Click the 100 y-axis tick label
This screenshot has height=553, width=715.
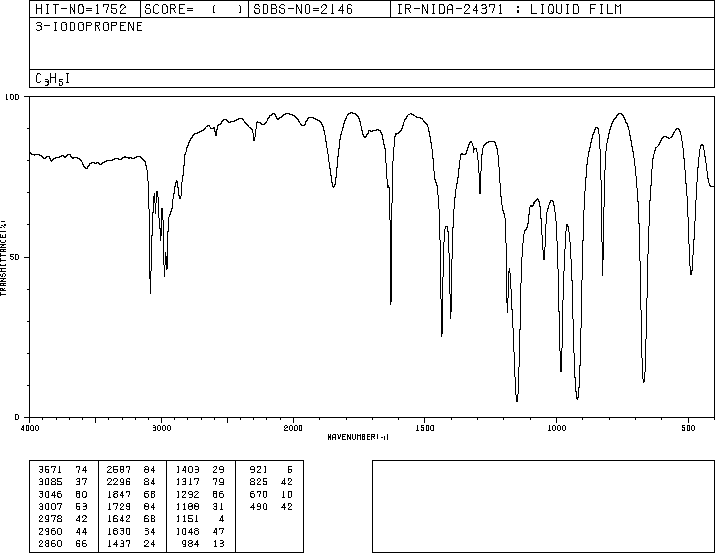click(x=12, y=97)
